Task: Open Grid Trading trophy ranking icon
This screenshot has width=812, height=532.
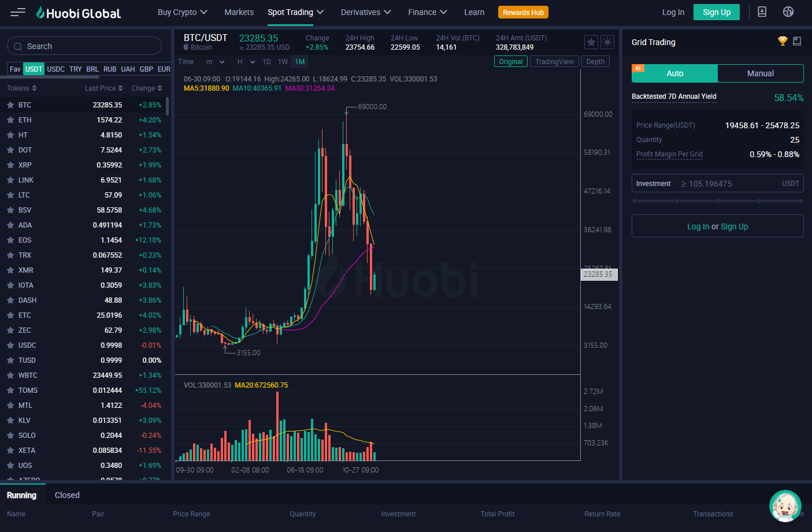Action: coord(783,41)
